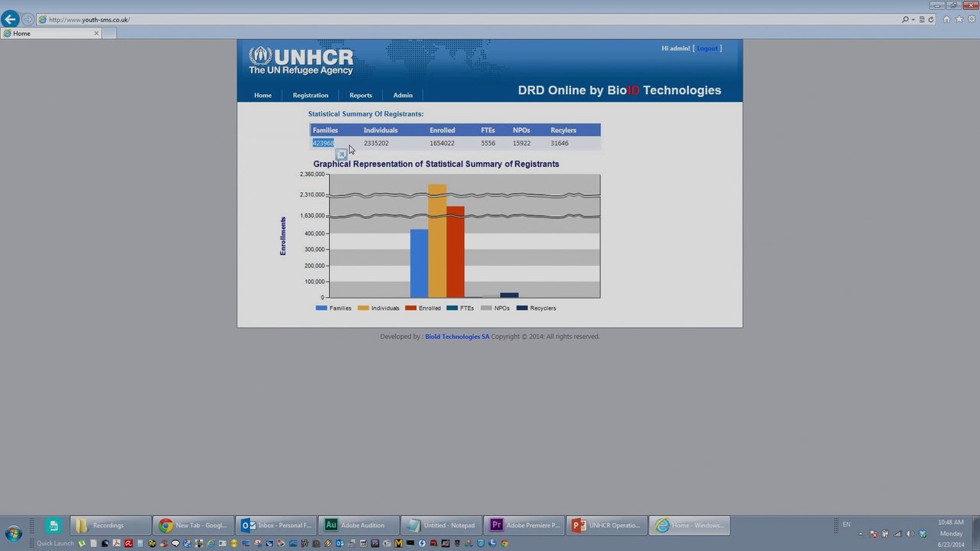Click the browser Forward arrow button

point(28,19)
